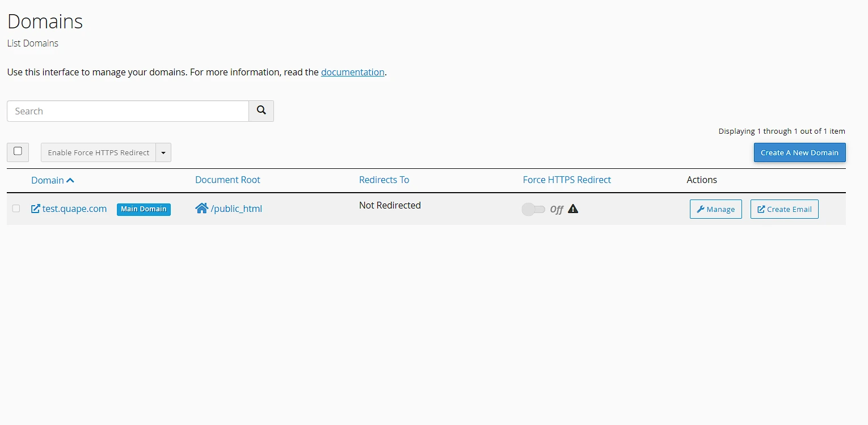Tick the select-all checkbox above the table
This screenshot has height=425, width=868.
[x=18, y=151]
